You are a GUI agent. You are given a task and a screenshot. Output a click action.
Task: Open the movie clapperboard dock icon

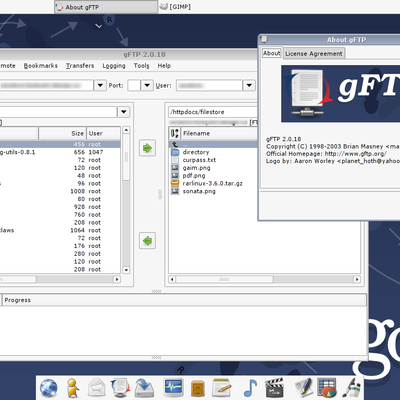pos(274,388)
